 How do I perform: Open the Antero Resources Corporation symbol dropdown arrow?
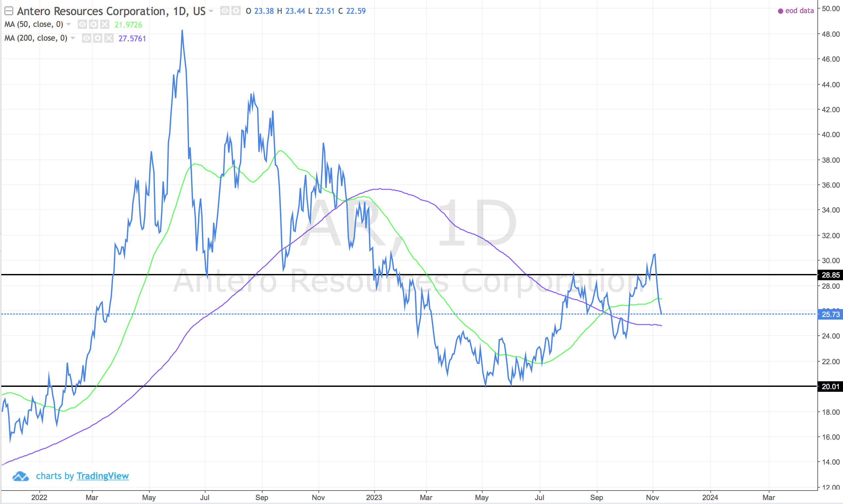point(211,11)
